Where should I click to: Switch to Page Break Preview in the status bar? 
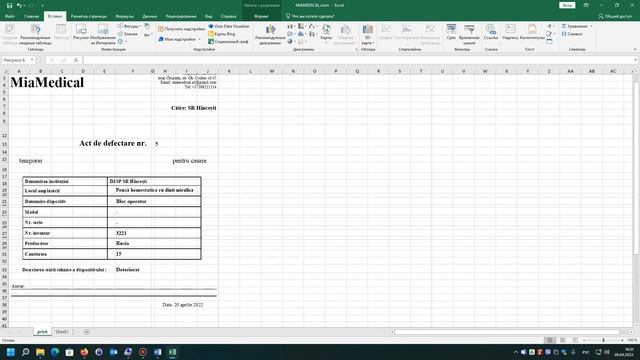(x=575, y=340)
